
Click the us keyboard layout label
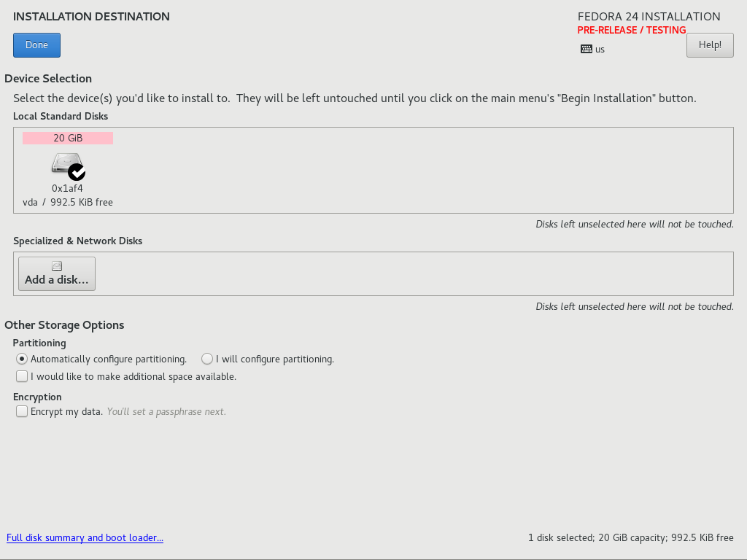pyautogui.click(x=600, y=50)
